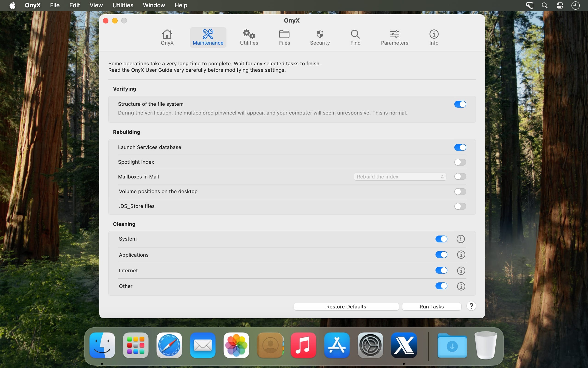Open the Downloads folder in the Dock
Screen dimensions: 588x368
pyautogui.click(x=452, y=346)
